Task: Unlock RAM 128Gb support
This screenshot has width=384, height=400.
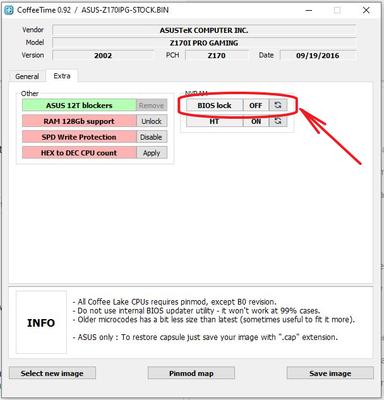Action: tap(152, 121)
